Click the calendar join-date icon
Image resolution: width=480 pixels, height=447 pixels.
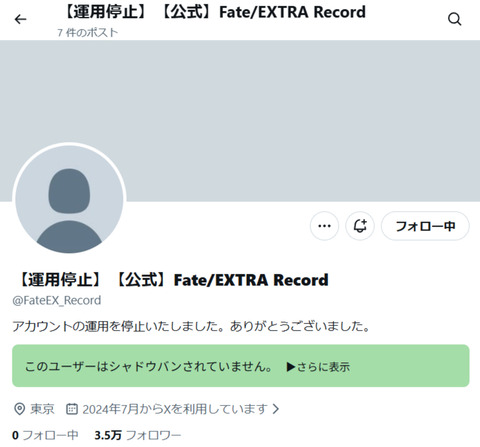72,409
